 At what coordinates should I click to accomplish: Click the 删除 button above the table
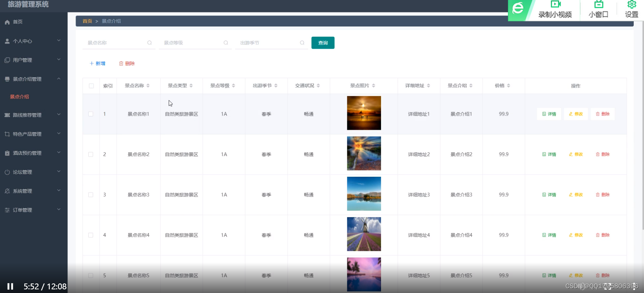(127, 63)
